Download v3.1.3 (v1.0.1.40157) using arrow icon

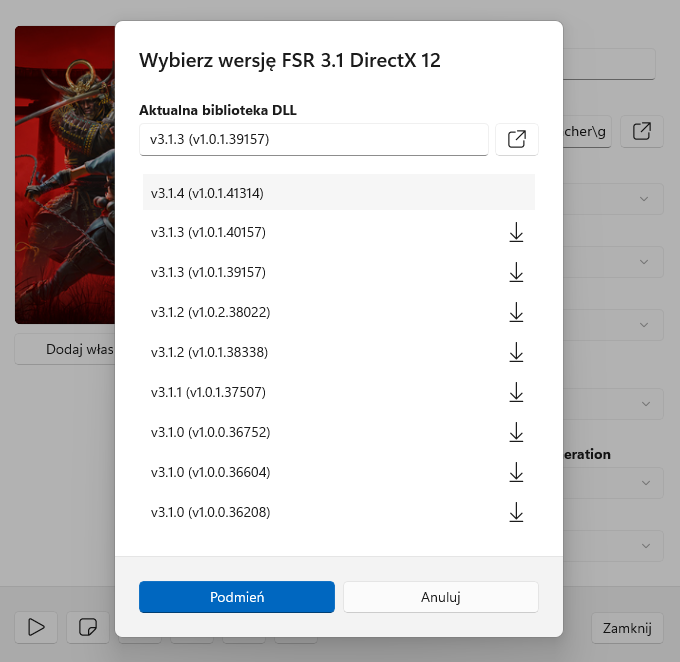point(516,233)
